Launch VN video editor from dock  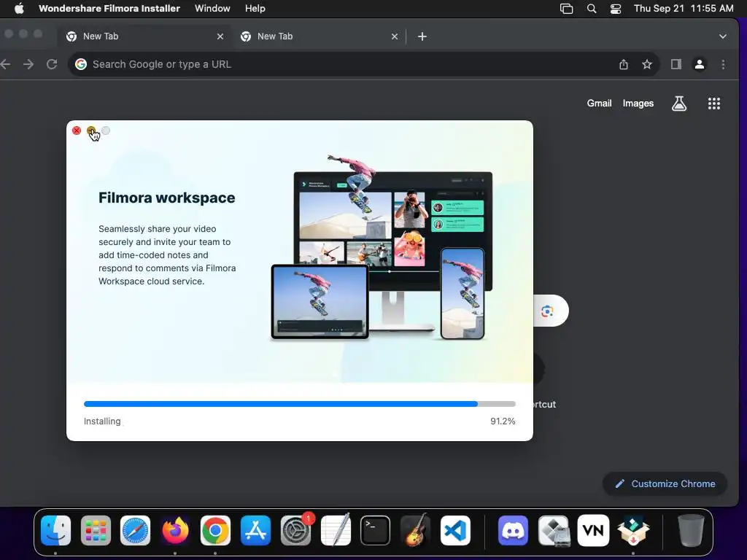[593, 531]
